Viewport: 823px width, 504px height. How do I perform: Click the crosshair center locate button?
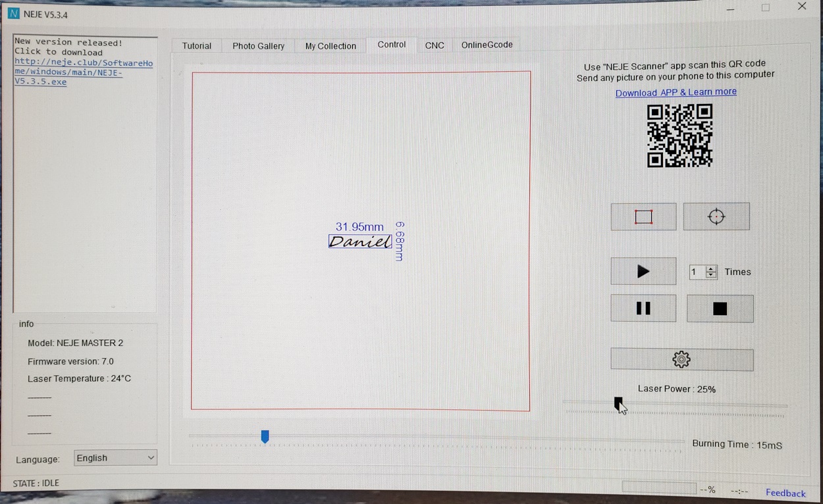(716, 217)
